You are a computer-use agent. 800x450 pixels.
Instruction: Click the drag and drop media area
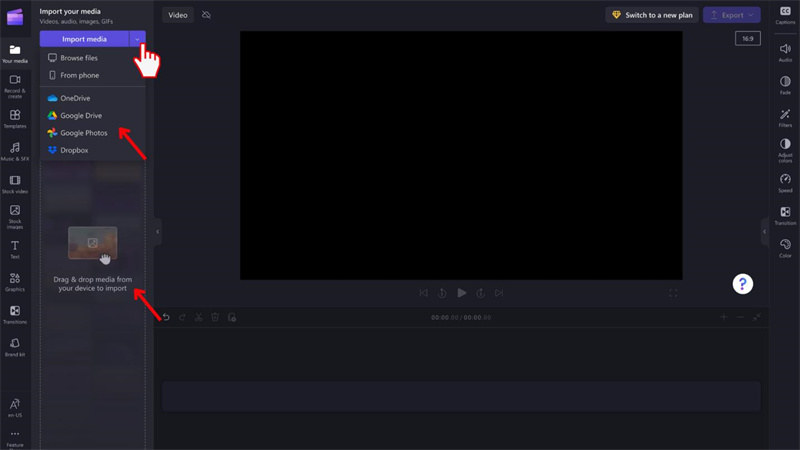click(93, 260)
